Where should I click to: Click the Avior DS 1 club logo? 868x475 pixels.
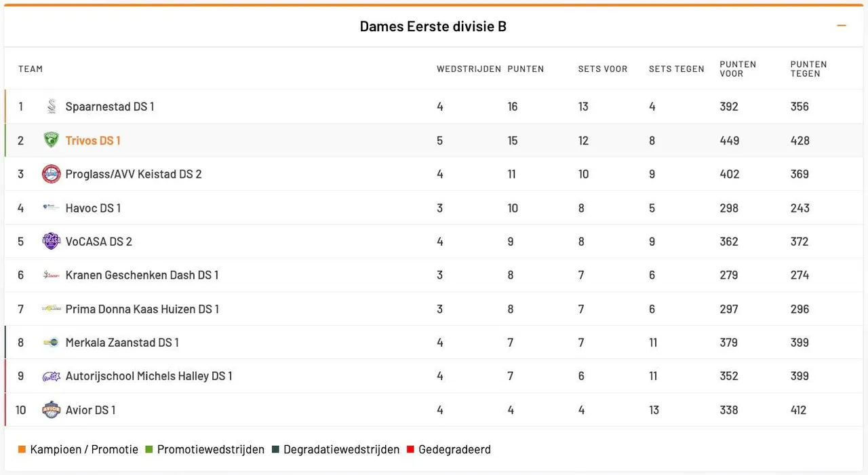pyautogui.click(x=52, y=410)
